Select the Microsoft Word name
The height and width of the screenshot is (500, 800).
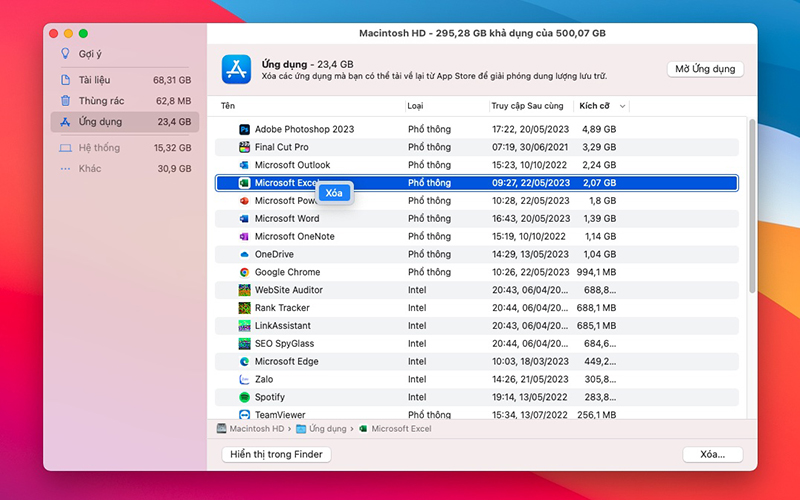click(x=287, y=218)
